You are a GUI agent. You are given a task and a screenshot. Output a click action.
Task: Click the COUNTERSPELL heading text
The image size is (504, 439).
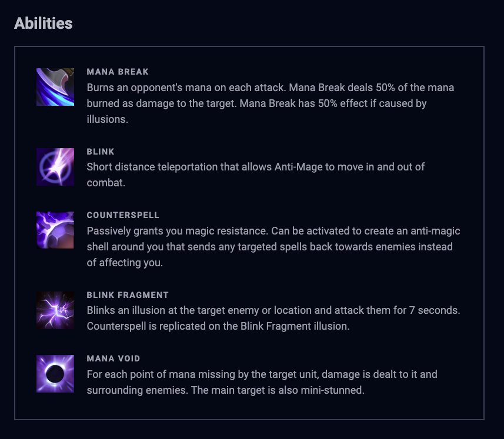(123, 215)
